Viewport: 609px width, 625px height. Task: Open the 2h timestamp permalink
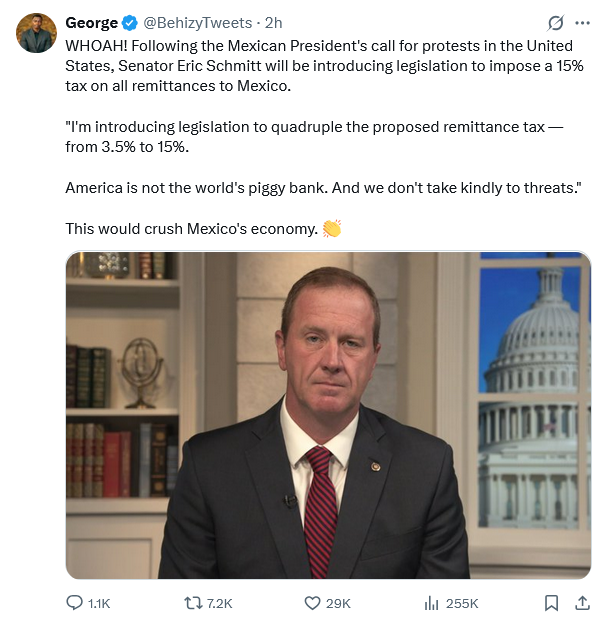tap(273, 22)
